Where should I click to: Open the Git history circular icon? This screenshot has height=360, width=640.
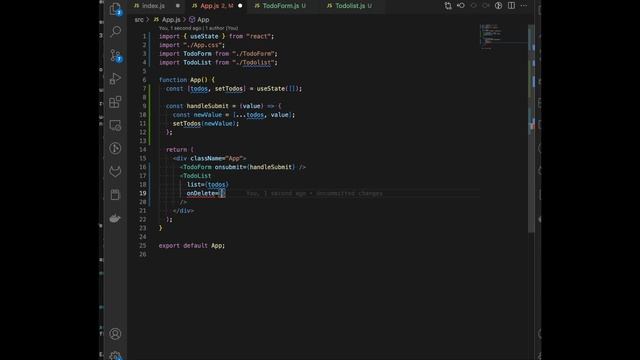pyautogui.click(x=115, y=148)
